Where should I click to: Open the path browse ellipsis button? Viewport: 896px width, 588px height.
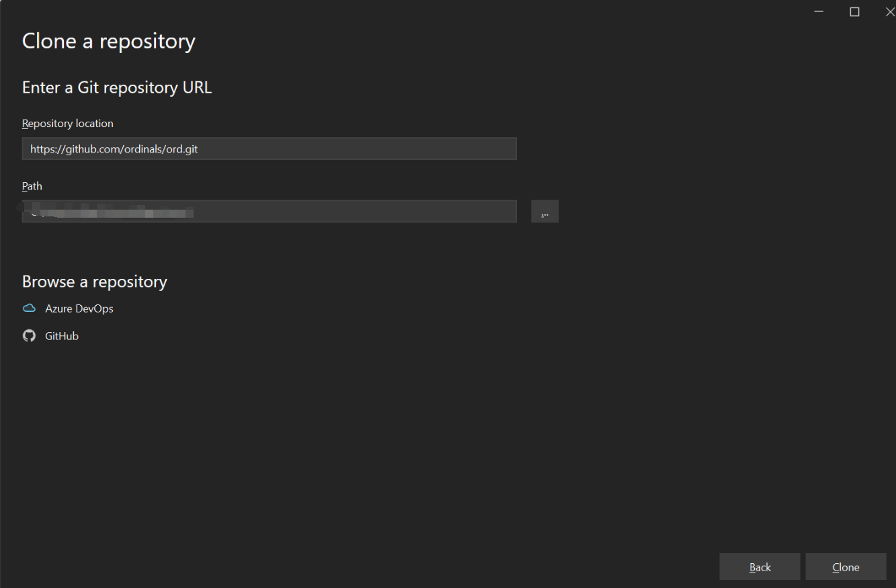click(x=544, y=211)
